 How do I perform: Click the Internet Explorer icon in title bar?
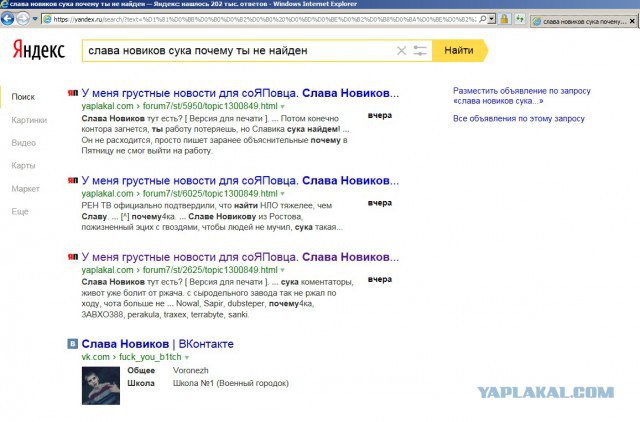[4, 4]
